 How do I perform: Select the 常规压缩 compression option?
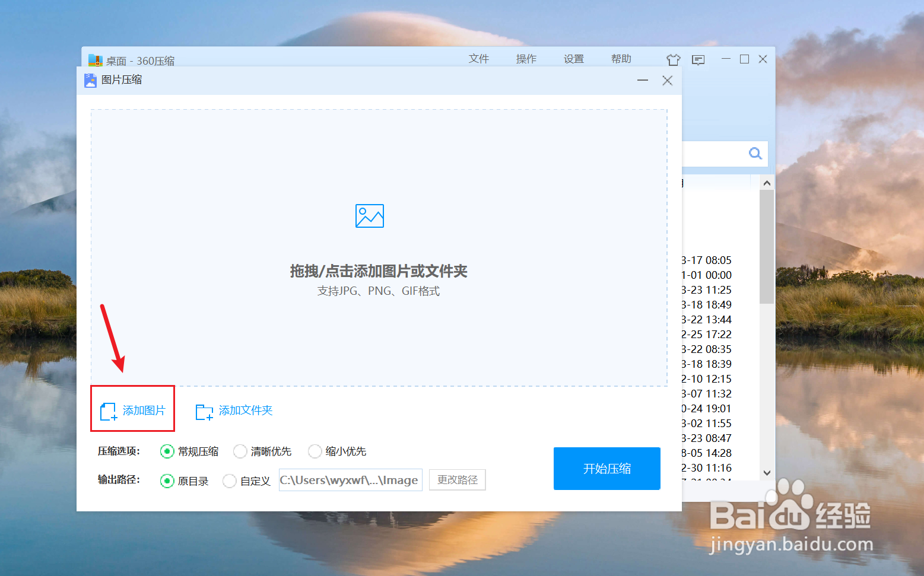point(167,451)
